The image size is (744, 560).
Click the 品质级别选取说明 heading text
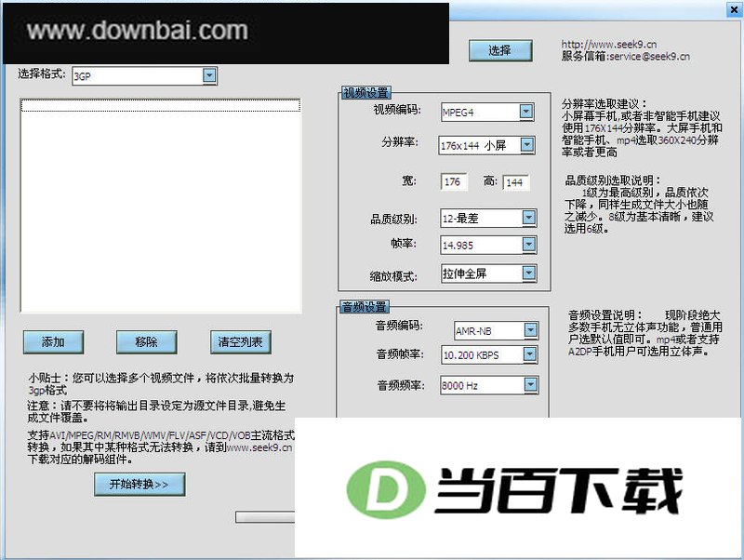click(x=612, y=180)
